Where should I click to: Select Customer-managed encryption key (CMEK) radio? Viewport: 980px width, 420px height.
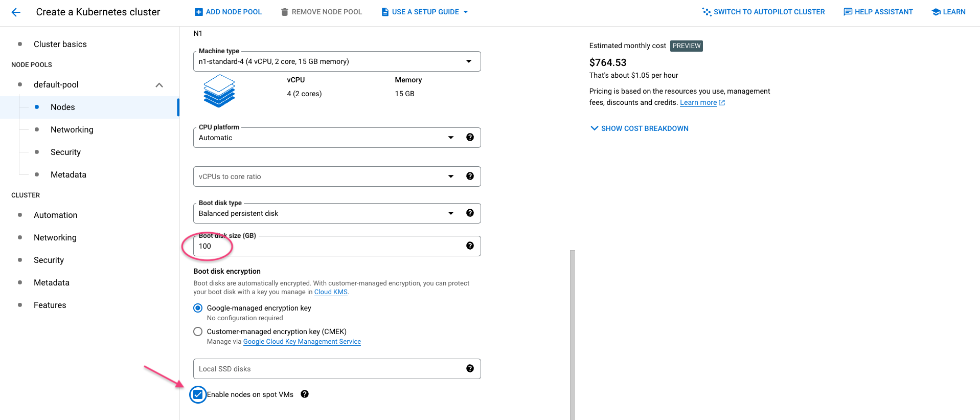[x=198, y=331]
